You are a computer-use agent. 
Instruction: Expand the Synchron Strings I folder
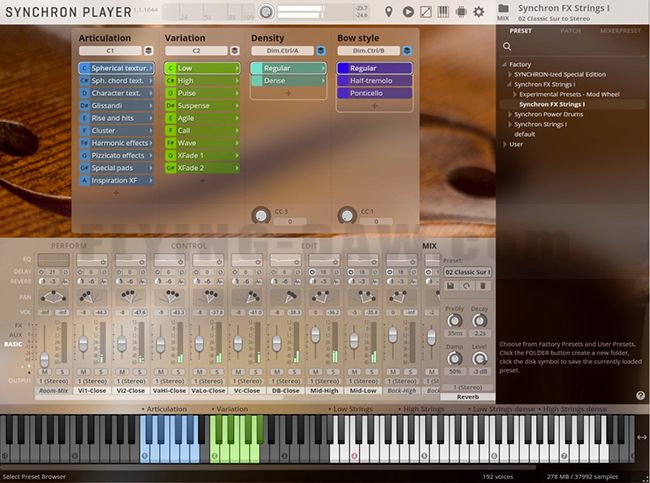coord(510,124)
